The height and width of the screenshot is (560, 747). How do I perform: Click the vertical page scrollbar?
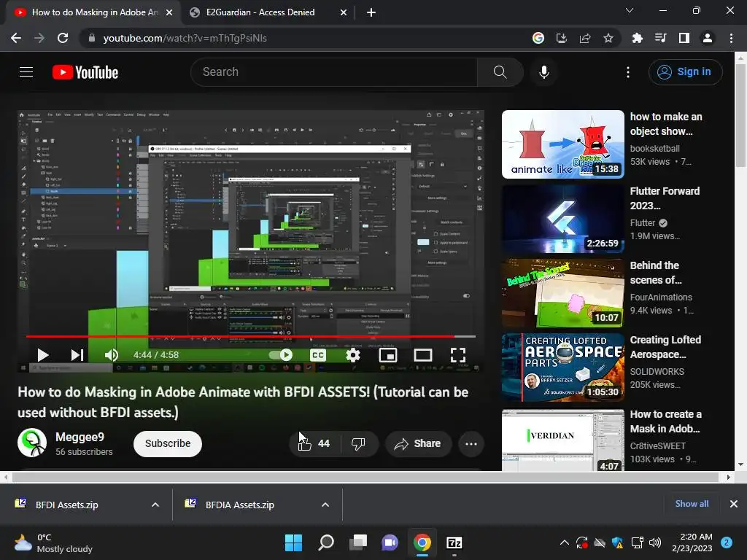click(740, 117)
